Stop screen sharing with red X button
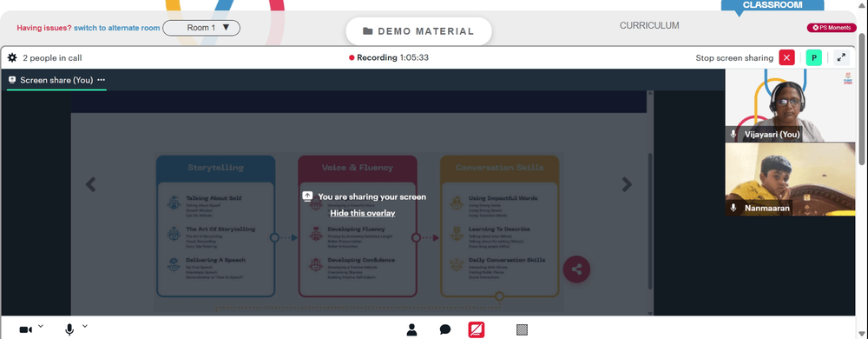Screen dimensions: 868x339 point(786,57)
